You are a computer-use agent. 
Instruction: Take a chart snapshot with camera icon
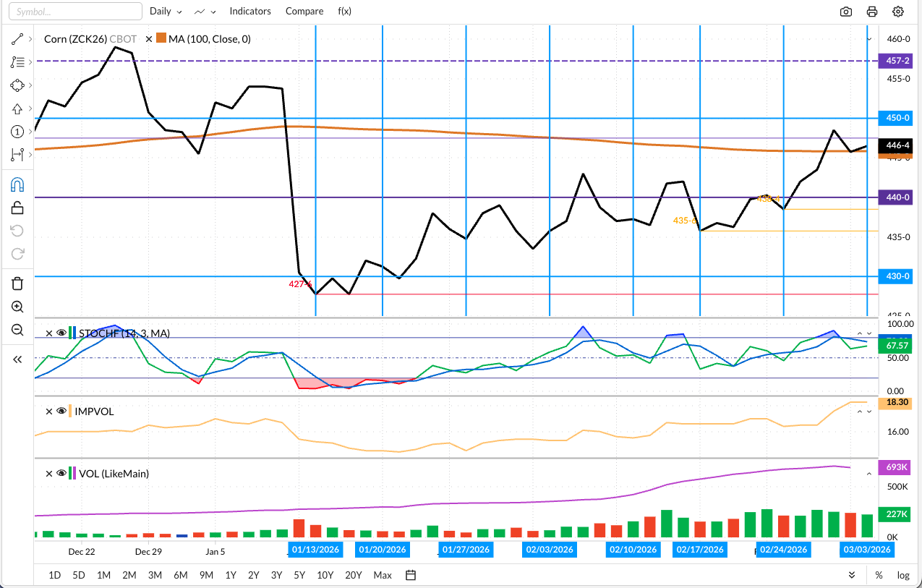click(845, 12)
